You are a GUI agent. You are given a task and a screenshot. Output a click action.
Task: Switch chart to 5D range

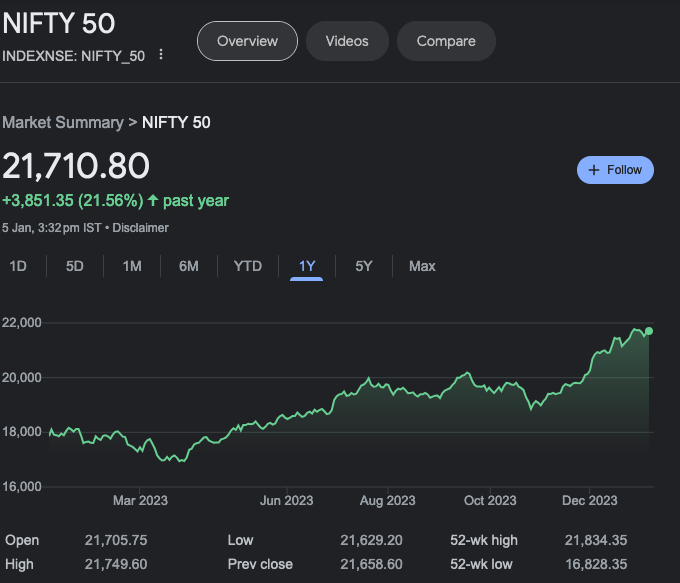(75, 266)
